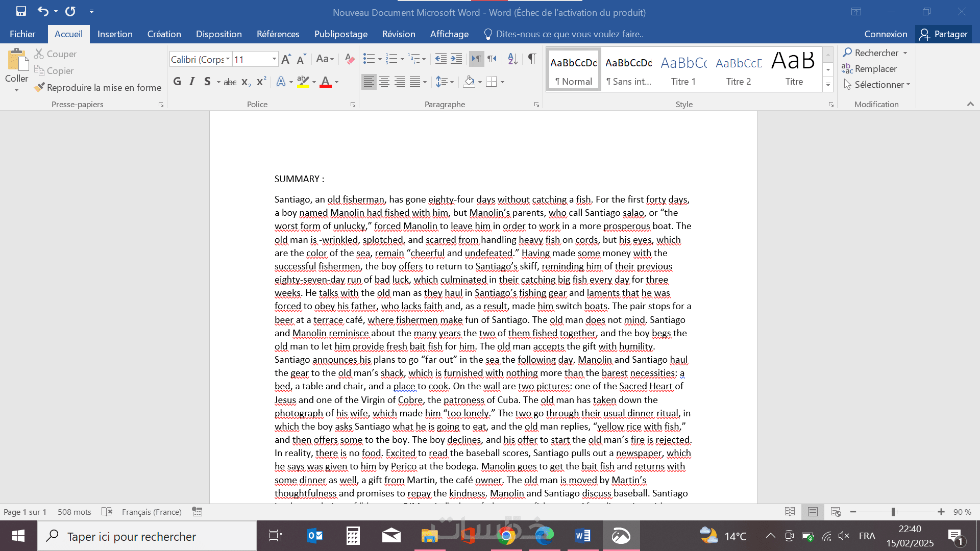Image resolution: width=980 pixels, height=551 pixels.
Task: Apply red font color
Action: (326, 82)
